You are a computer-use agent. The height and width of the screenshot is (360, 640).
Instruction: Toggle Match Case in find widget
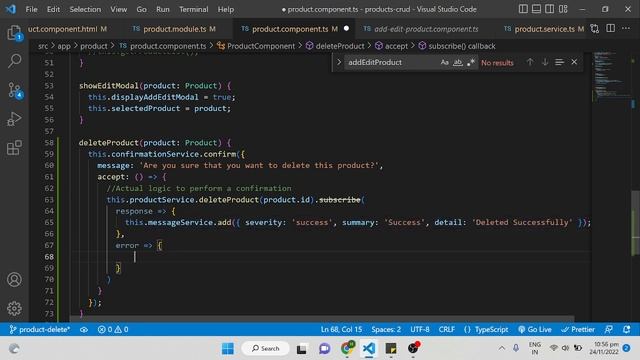444,62
